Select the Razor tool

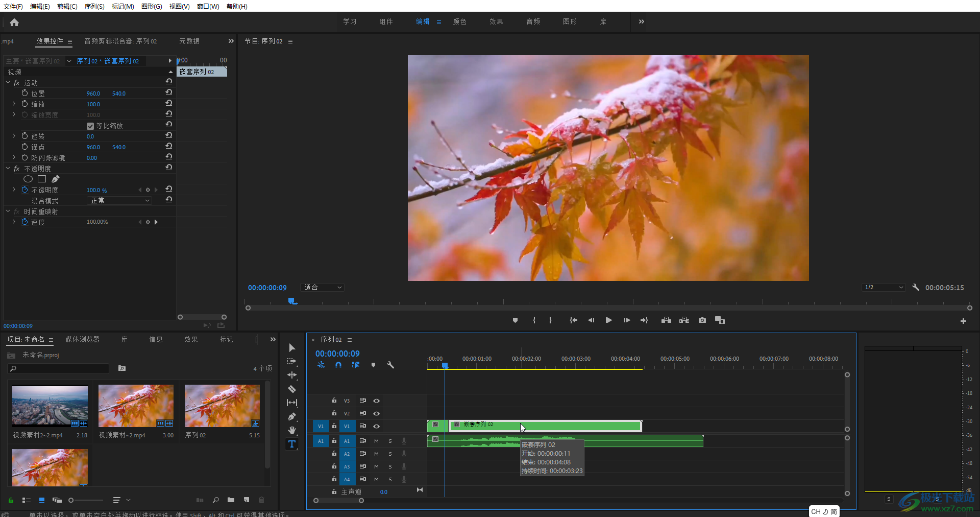292,389
